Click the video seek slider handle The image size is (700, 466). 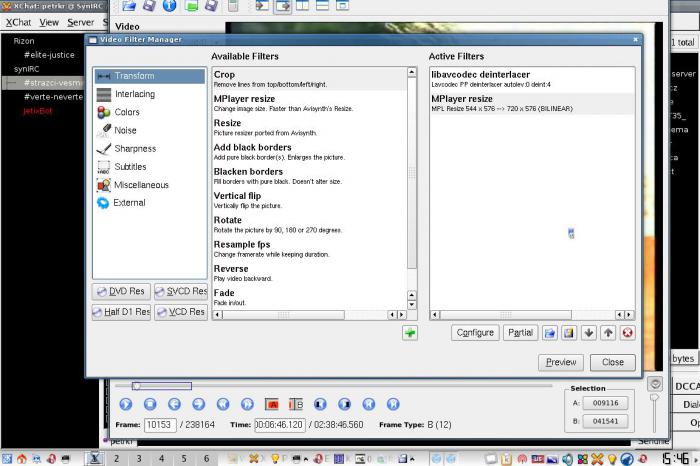(x=137, y=386)
